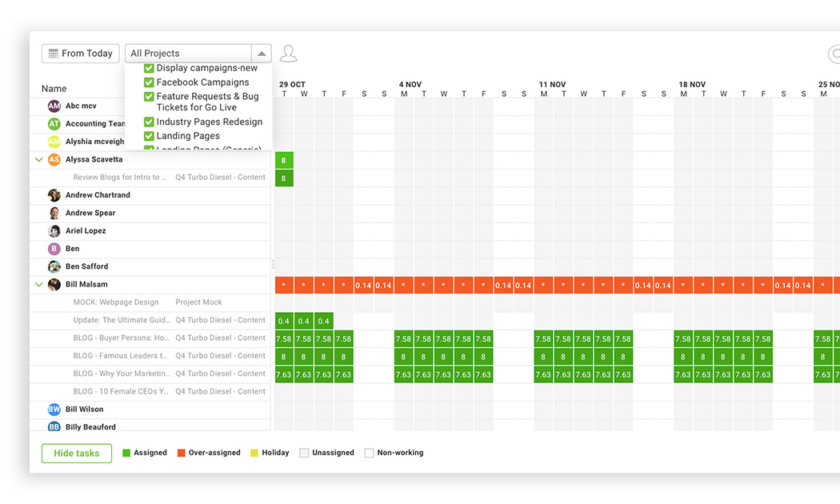Image resolution: width=840 pixels, height=504 pixels.
Task: Open task BLOG - 10 Female CEOs
Action: click(121, 391)
